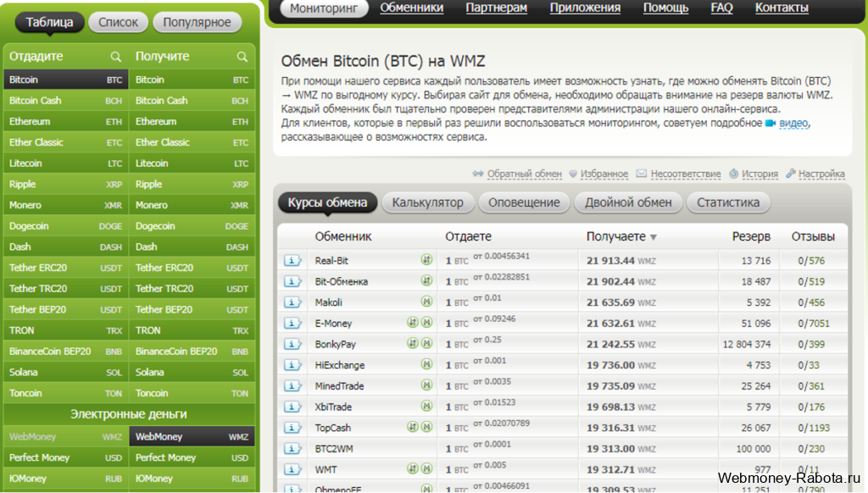Open info icon for MinedTrade exchanger
Image resolution: width=868 pixels, height=493 pixels.
click(x=292, y=386)
